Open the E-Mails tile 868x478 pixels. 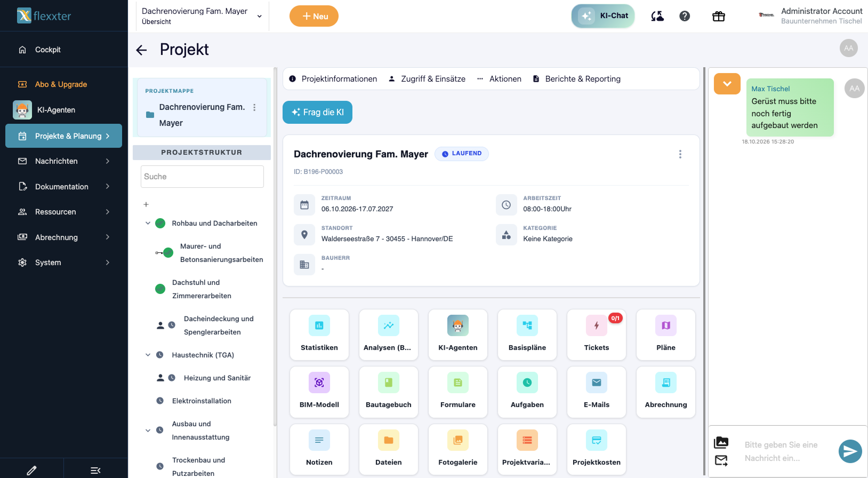tap(597, 392)
